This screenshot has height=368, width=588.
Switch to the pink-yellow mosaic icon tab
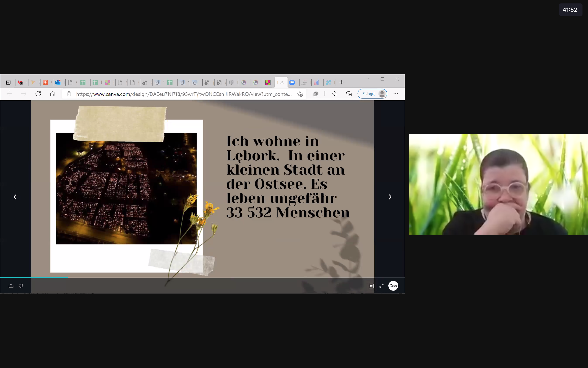(x=107, y=83)
